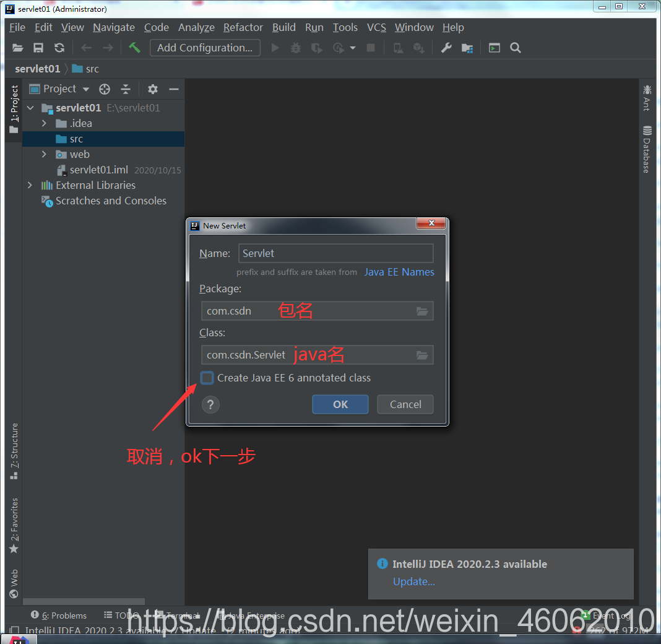Browse Package folder icon in dialog

422,311
